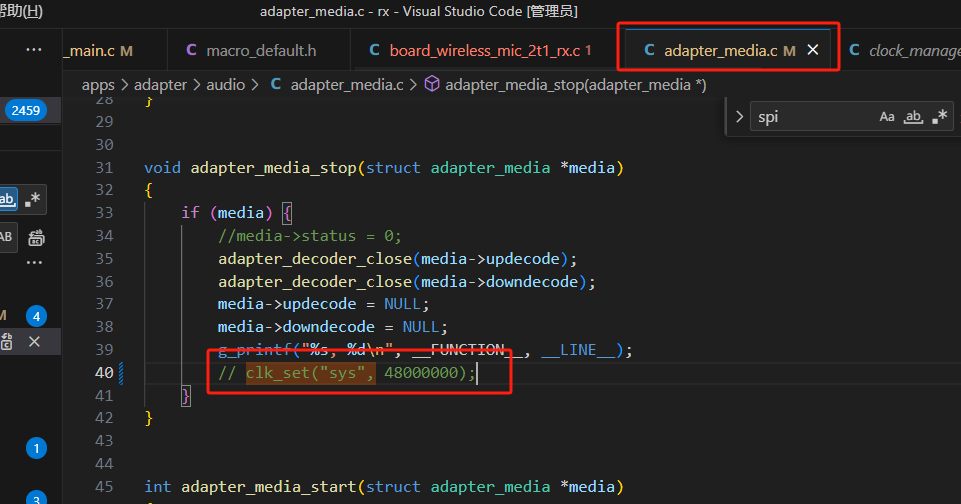Open adapter_media_stop symbol breadcrumb
961x504 pixels.
575,85
